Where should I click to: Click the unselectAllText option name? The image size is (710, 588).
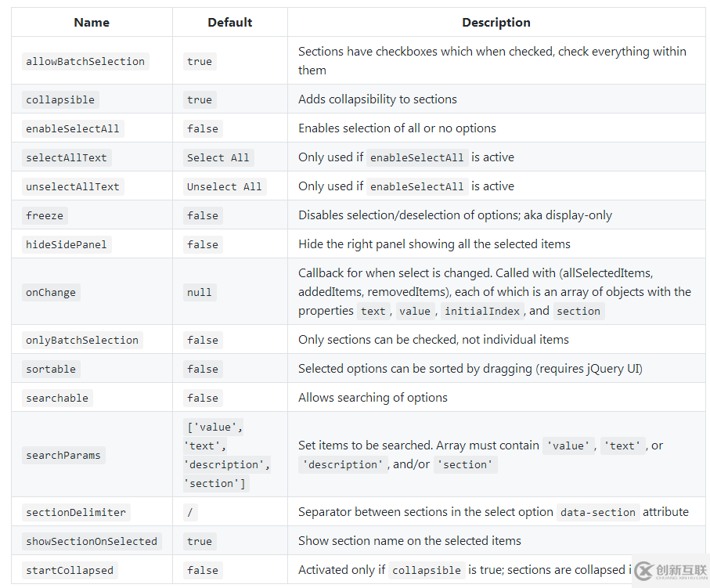[73, 186]
